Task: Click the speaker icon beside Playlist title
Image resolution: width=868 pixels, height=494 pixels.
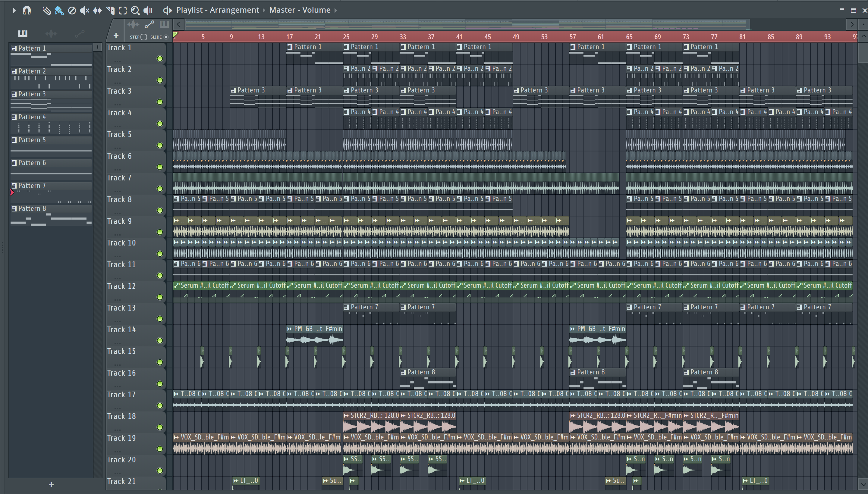Action: click(167, 11)
